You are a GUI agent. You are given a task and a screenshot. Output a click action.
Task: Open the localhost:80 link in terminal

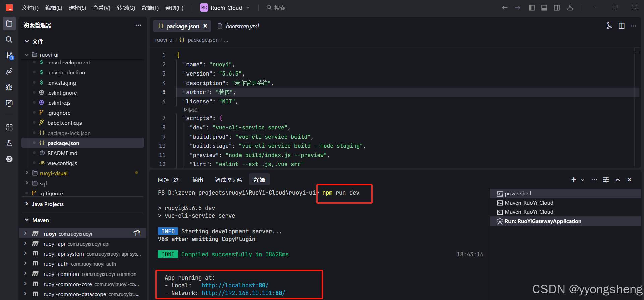coord(235,285)
